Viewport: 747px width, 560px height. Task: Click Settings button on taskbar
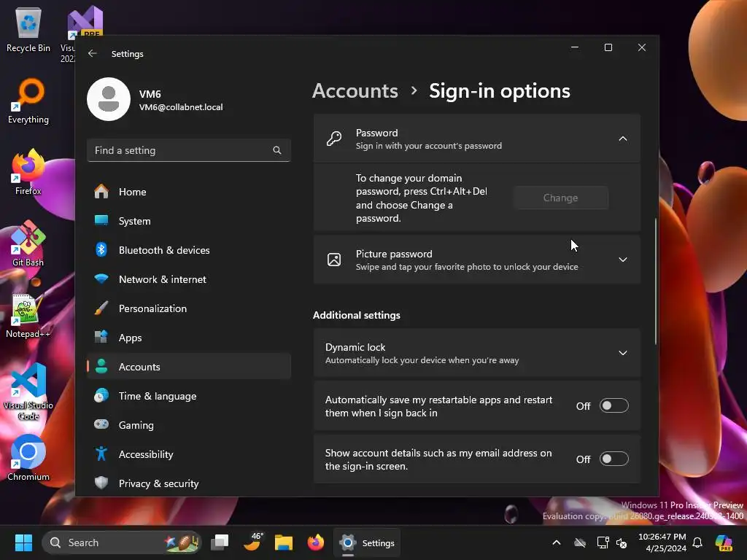tap(367, 542)
